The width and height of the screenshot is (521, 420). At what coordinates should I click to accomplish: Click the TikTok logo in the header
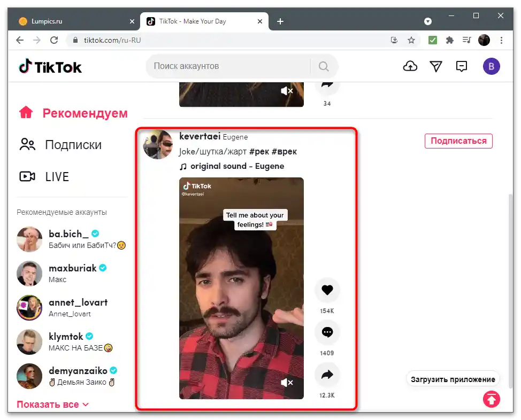(x=50, y=67)
